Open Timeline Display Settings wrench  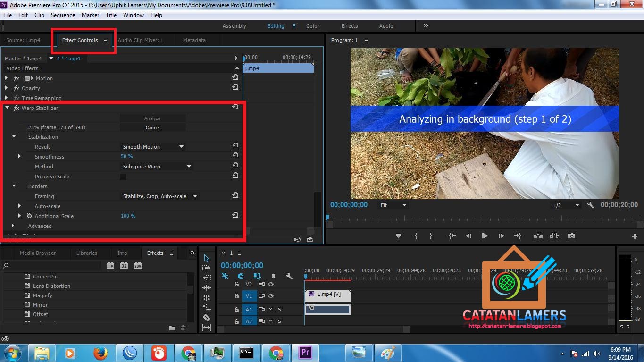pos(289,276)
